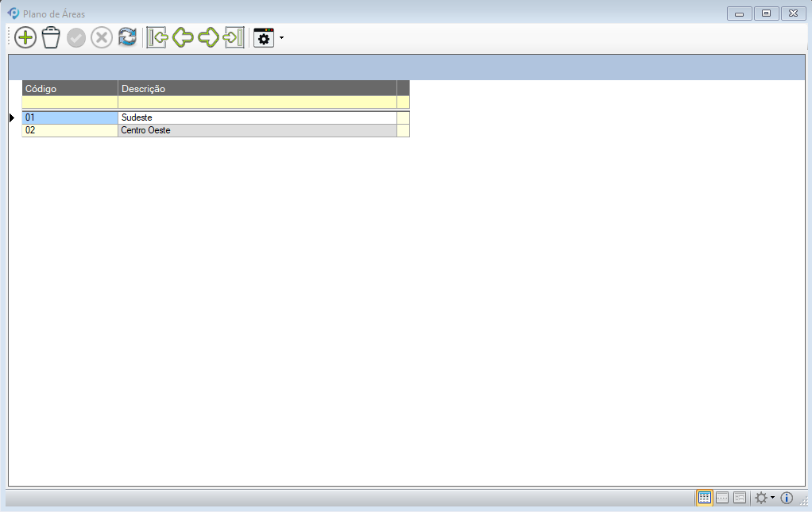Toggle the middle split view mode button
This screenshot has height=512, width=812.
point(722,498)
